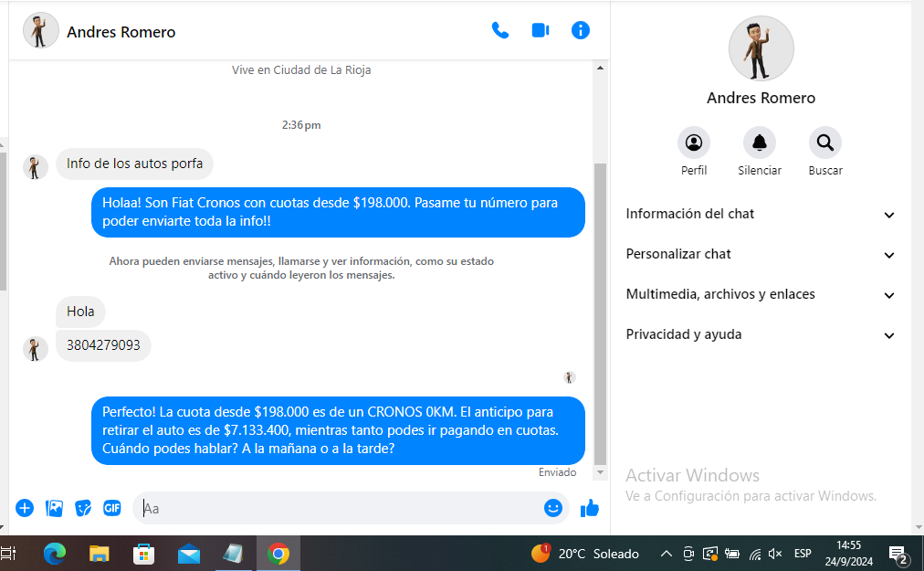Open File Explorer from the taskbar
This screenshot has height=571, width=924.
point(99,554)
